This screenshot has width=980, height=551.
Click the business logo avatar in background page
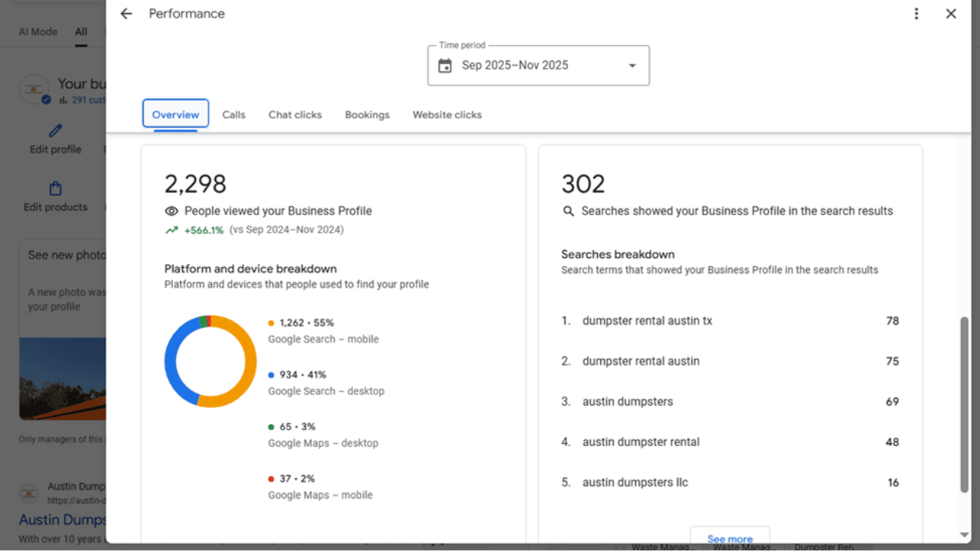click(x=34, y=90)
